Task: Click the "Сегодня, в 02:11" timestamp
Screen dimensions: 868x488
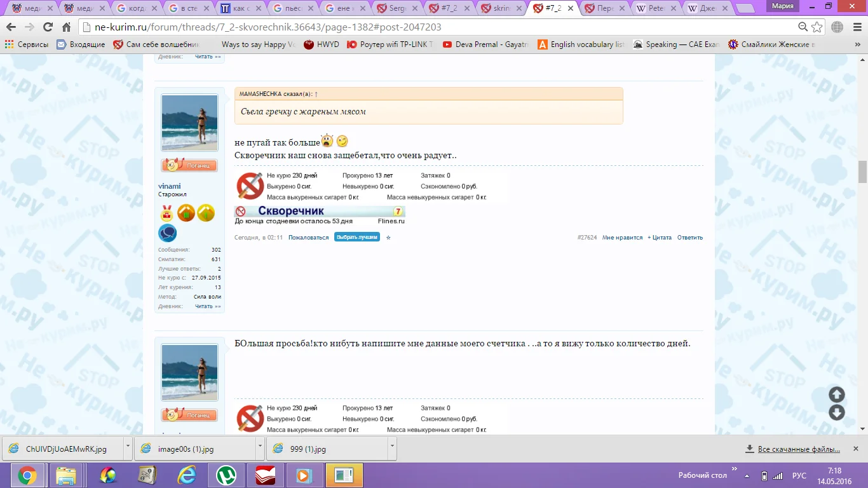Action: (259, 238)
